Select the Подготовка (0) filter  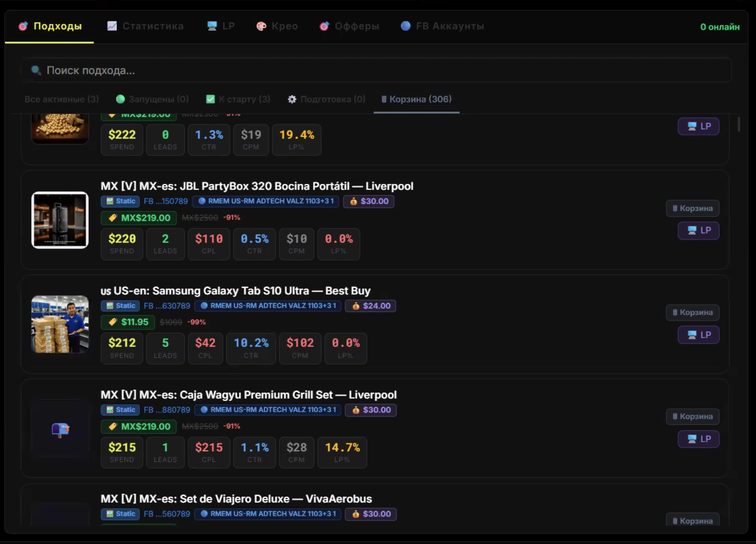326,99
